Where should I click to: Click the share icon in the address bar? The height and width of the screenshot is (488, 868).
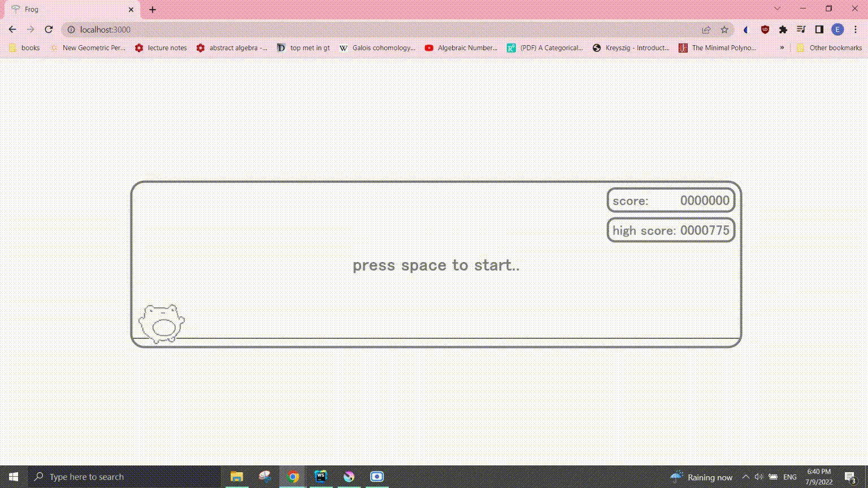(706, 29)
